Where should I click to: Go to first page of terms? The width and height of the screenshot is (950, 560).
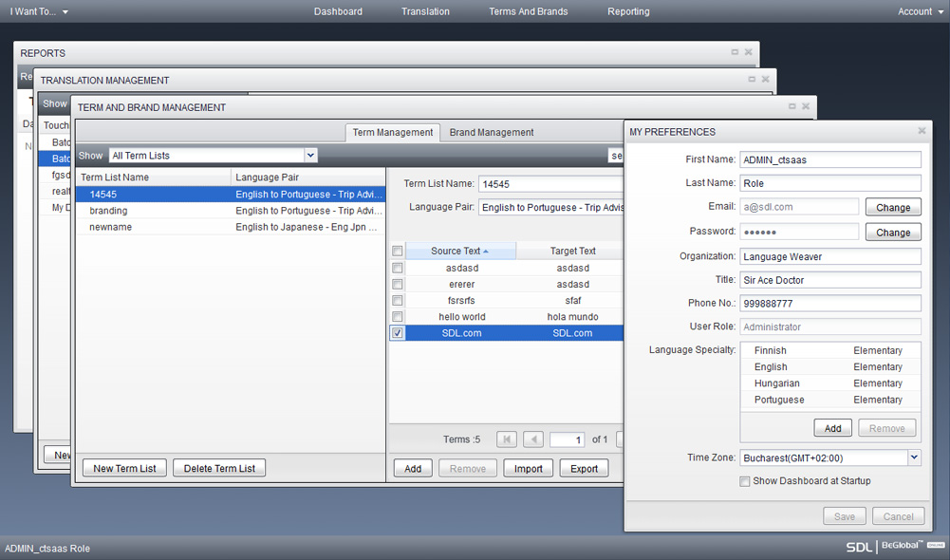click(x=507, y=439)
